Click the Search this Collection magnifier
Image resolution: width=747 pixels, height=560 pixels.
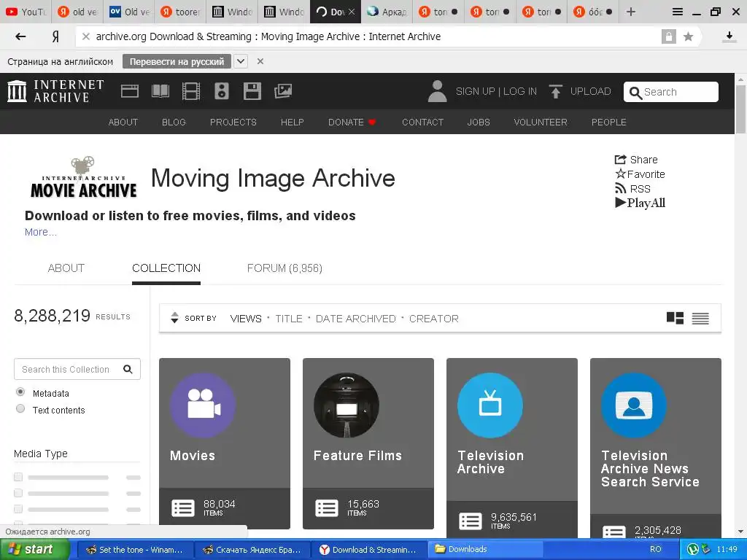coord(128,369)
